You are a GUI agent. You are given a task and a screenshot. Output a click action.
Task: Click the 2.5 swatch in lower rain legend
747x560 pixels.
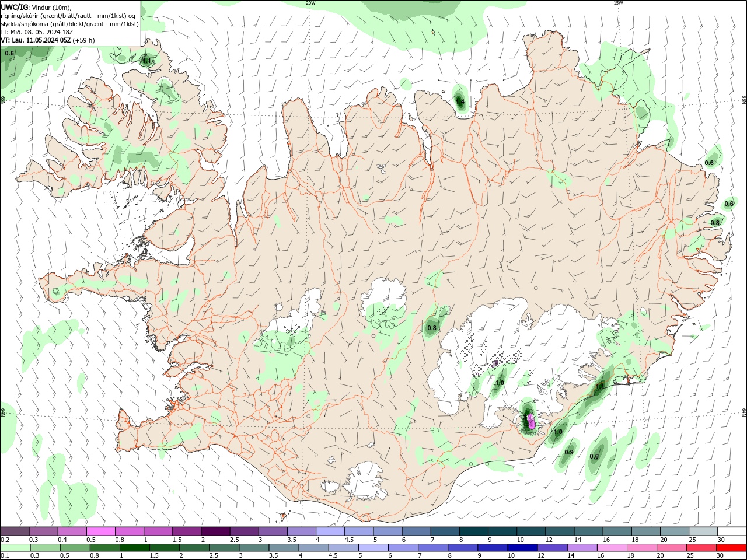[x=224, y=548]
